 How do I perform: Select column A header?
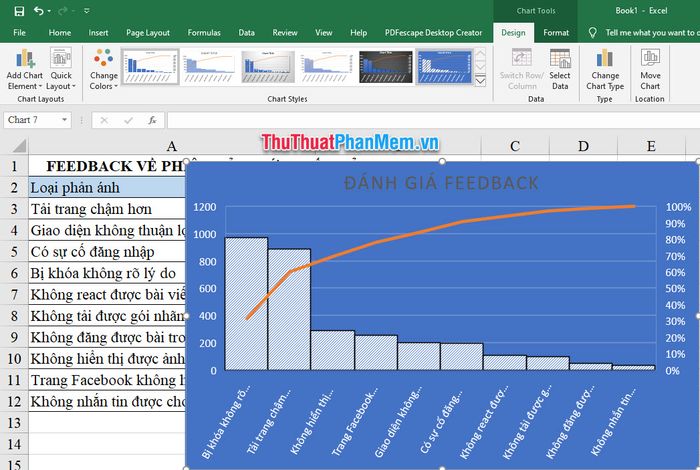(171, 146)
